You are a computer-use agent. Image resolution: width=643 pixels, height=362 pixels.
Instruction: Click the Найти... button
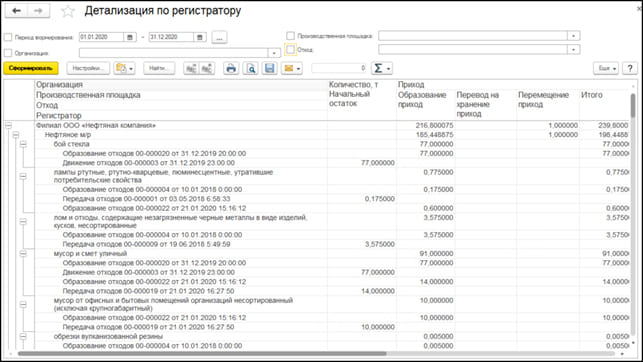tap(159, 68)
